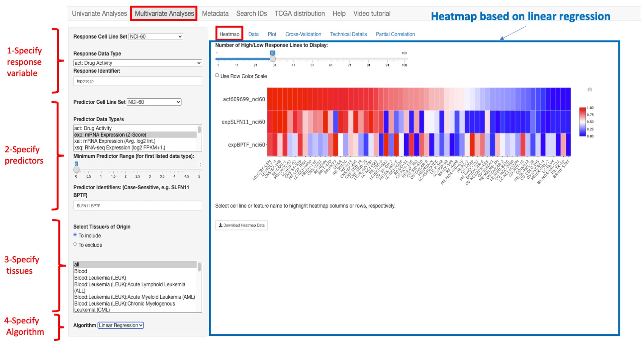Click the camera icon to save heatmap image
This screenshot has height=362, width=644.
coord(589,89)
